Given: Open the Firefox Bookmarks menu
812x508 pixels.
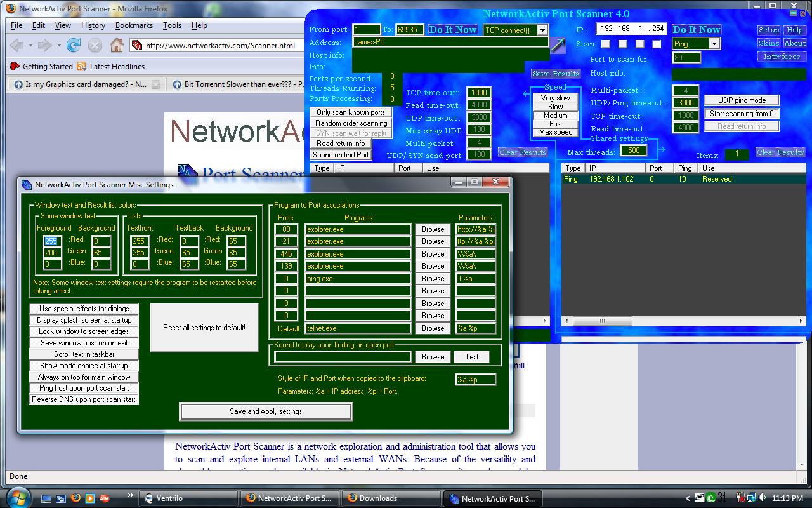Looking at the screenshot, I should (134, 25).
